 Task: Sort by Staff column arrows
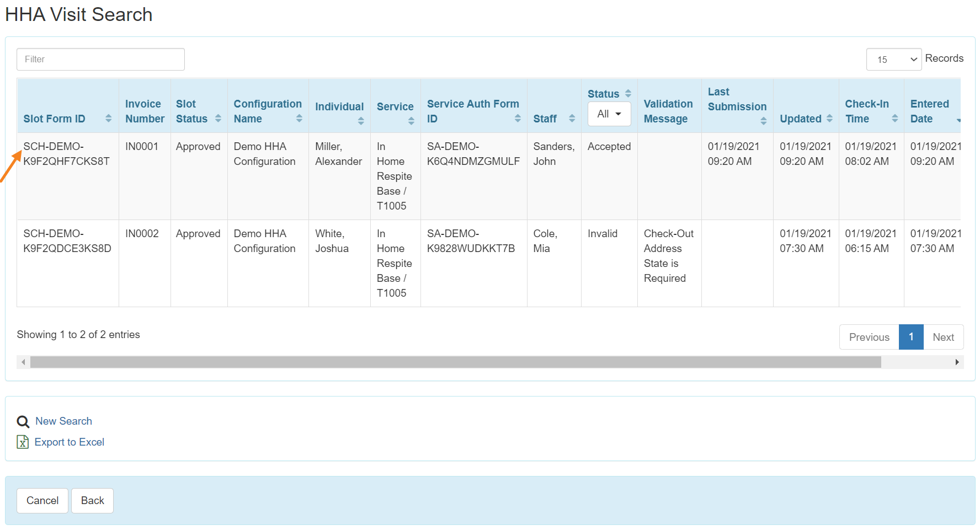pyautogui.click(x=572, y=119)
